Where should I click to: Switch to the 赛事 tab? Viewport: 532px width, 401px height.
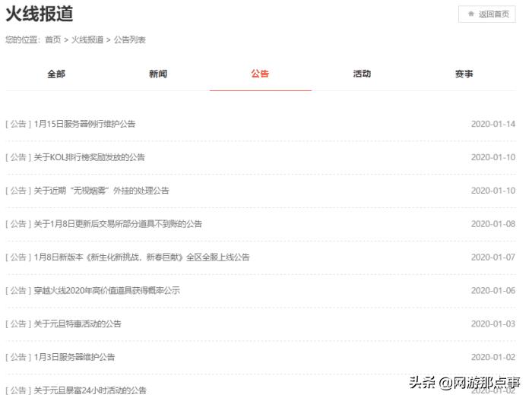[464, 74]
